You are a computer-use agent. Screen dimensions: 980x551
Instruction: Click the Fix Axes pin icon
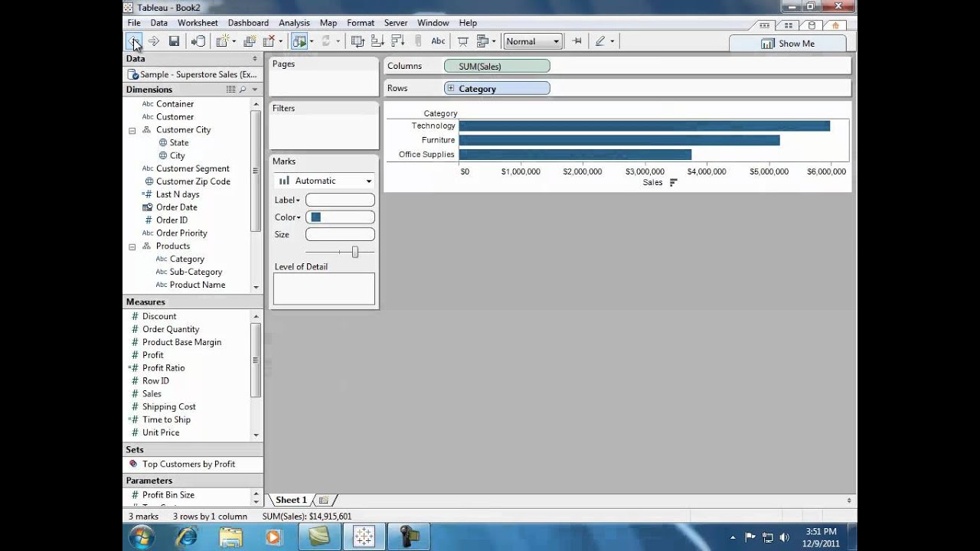pyautogui.click(x=577, y=41)
